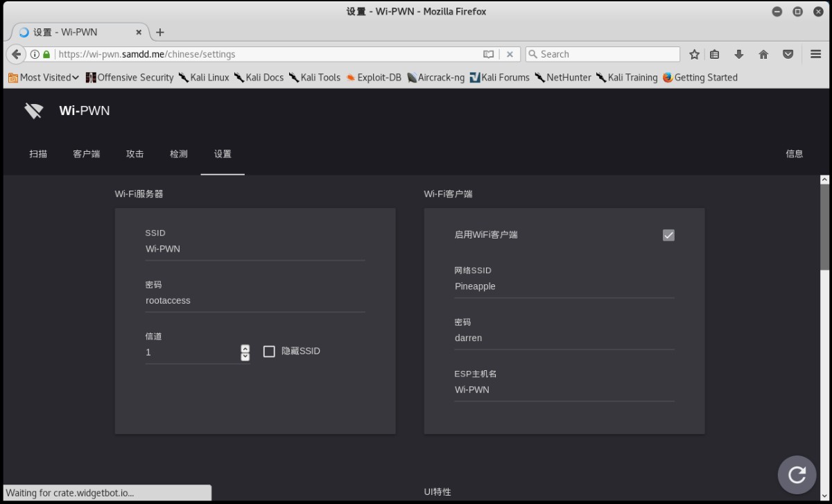Open the 攻击 tab
Viewport: 832px width, 504px height.
pos(135,154)
